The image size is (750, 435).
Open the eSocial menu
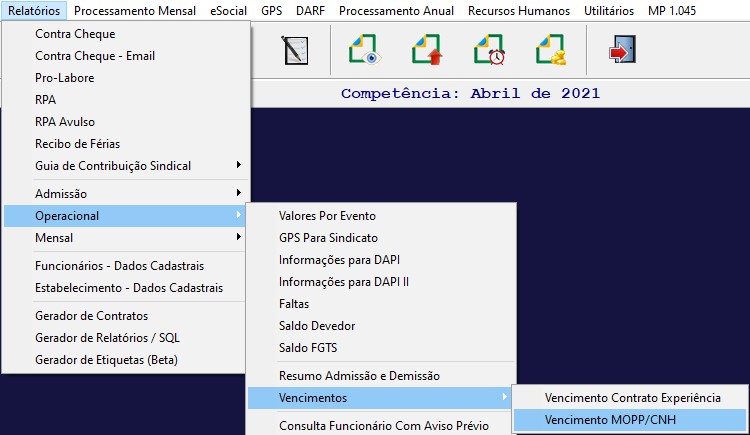click(x=229, y=11)
